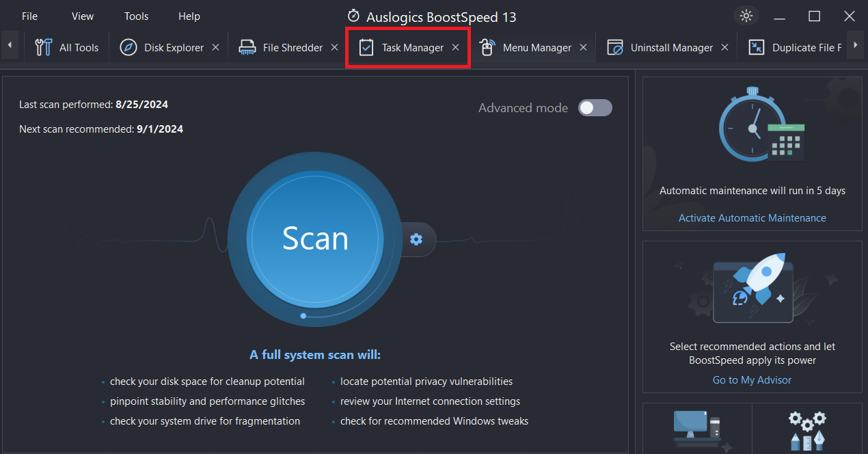The height and width of the screenshot is (454, 868).
Task: Click the Last scan performed date
Action: (x=141, y=105)
